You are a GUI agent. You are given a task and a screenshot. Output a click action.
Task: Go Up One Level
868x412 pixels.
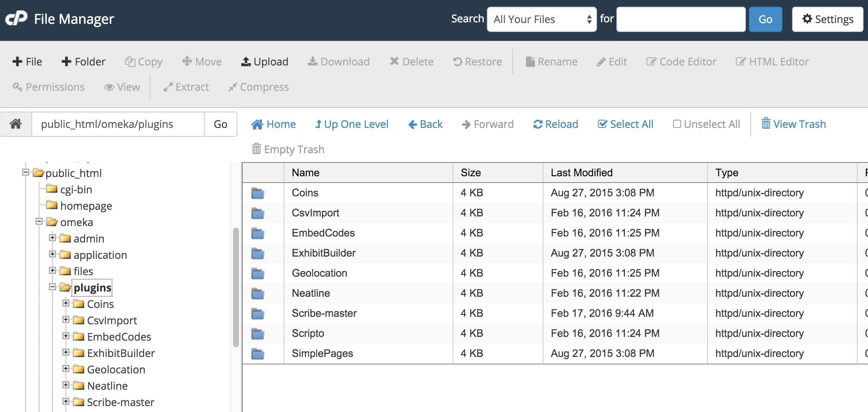(x=352, y=124)
